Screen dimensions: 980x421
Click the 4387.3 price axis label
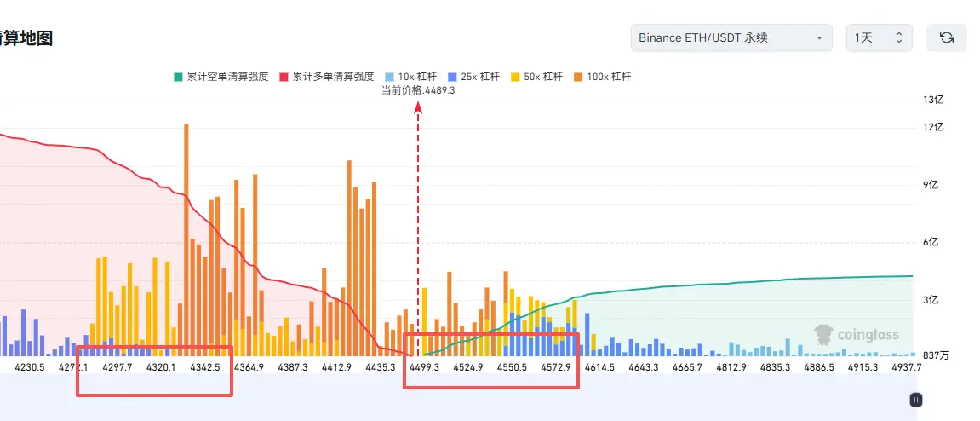click(x=293, y=367)
